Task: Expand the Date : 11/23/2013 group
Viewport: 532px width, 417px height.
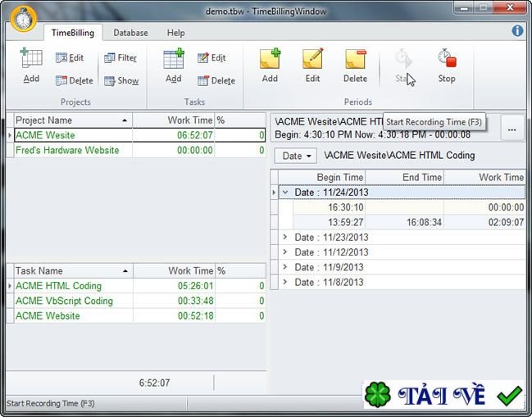Action: point(285,237)
